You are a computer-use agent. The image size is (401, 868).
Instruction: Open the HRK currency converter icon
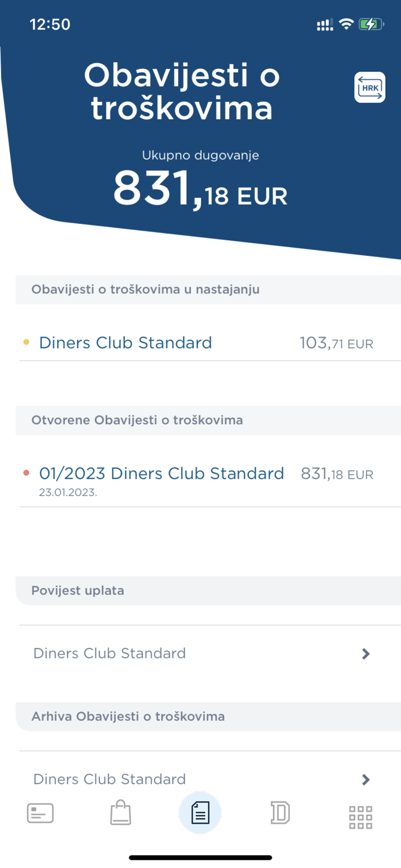click(370, 87)
